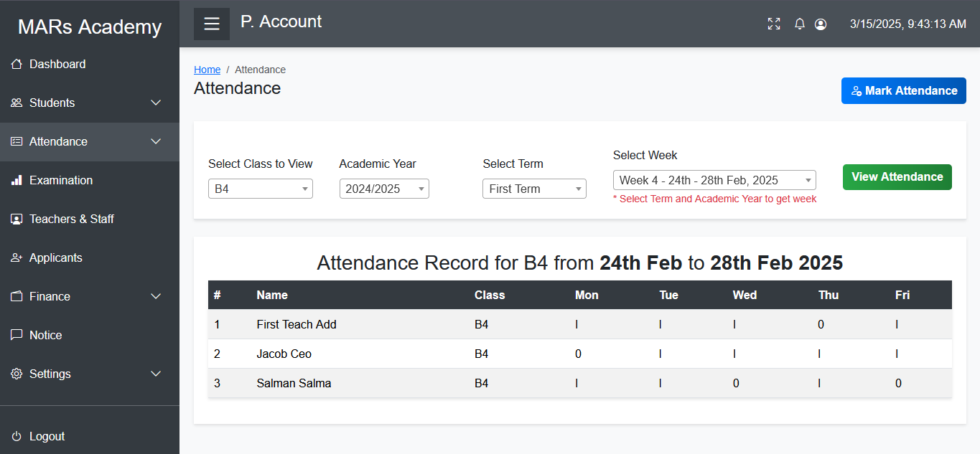Viewport: 980px width, 454px height.
Task: Open notifications with the bell icon
Action: coord(800,24)
